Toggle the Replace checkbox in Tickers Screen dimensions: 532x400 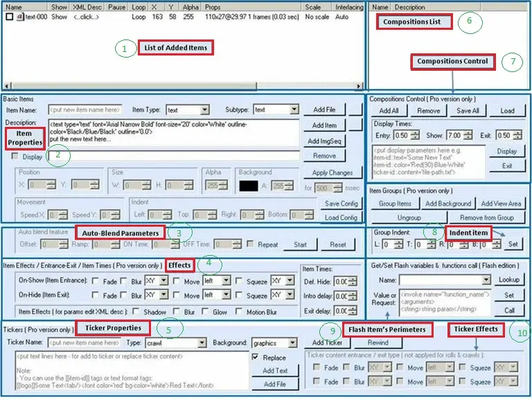point(255,358)
